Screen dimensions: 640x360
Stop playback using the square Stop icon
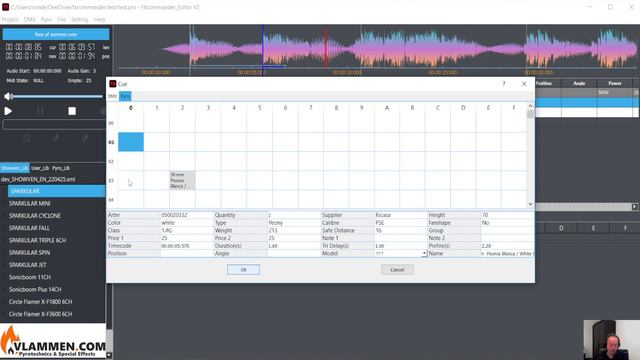point(72,111)
